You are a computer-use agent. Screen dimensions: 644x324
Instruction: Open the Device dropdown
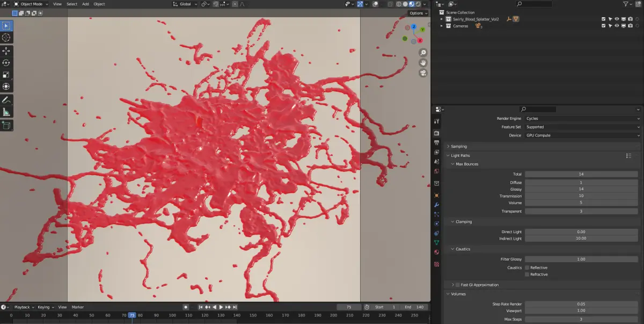click(582, 135)
